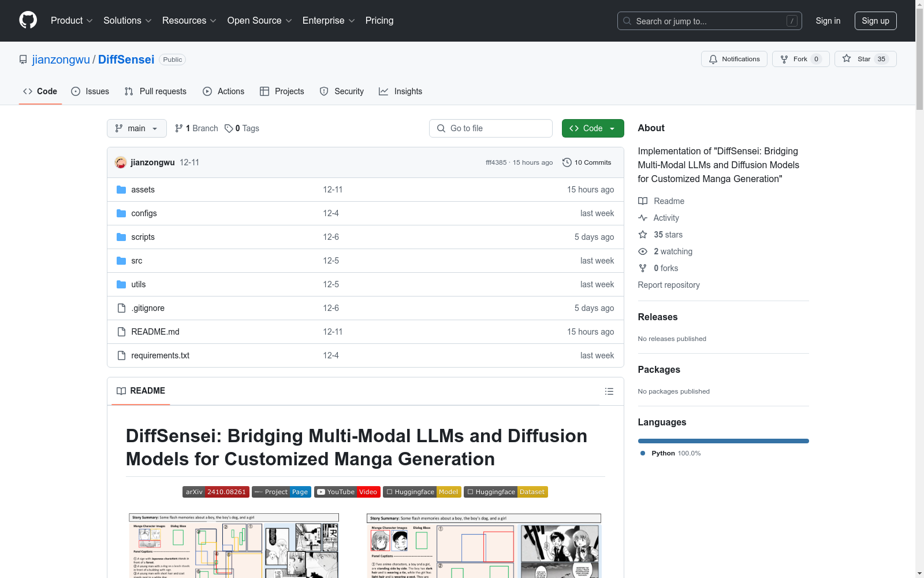Click the .gitignore file icon
This screenshot has width=924, height=578.
coord(121,308)
